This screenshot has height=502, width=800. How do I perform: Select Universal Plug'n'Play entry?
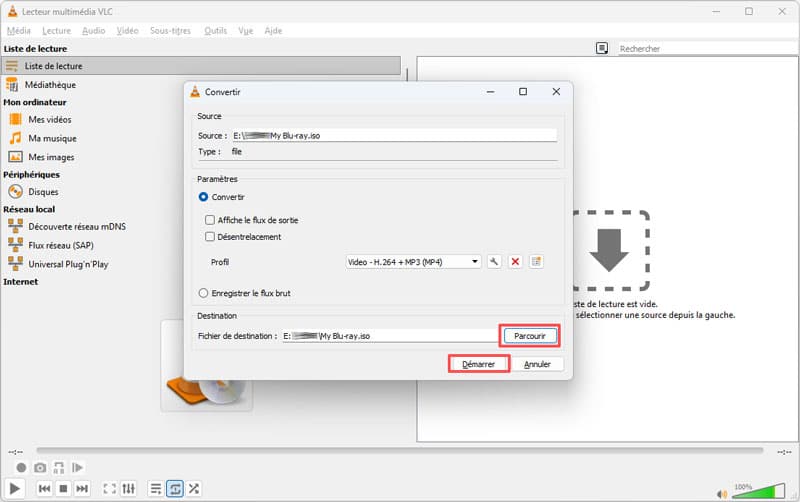click(x=68, y=264)
